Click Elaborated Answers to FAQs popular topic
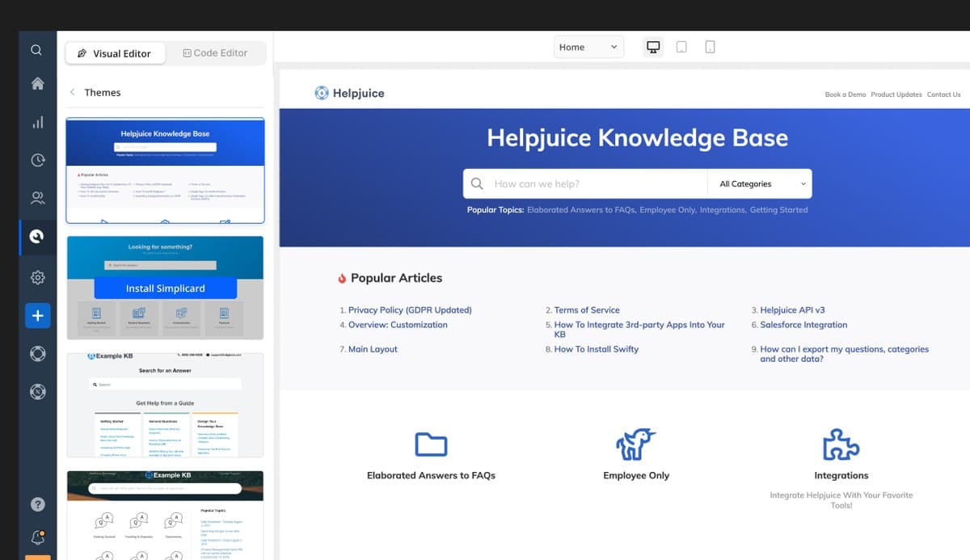 click(x=581, y=210)
